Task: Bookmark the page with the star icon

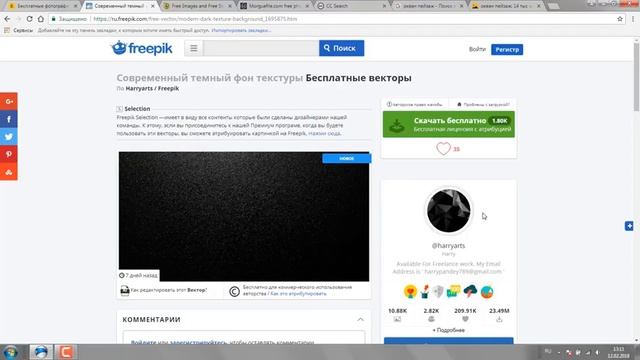Action: click(620, 19)
